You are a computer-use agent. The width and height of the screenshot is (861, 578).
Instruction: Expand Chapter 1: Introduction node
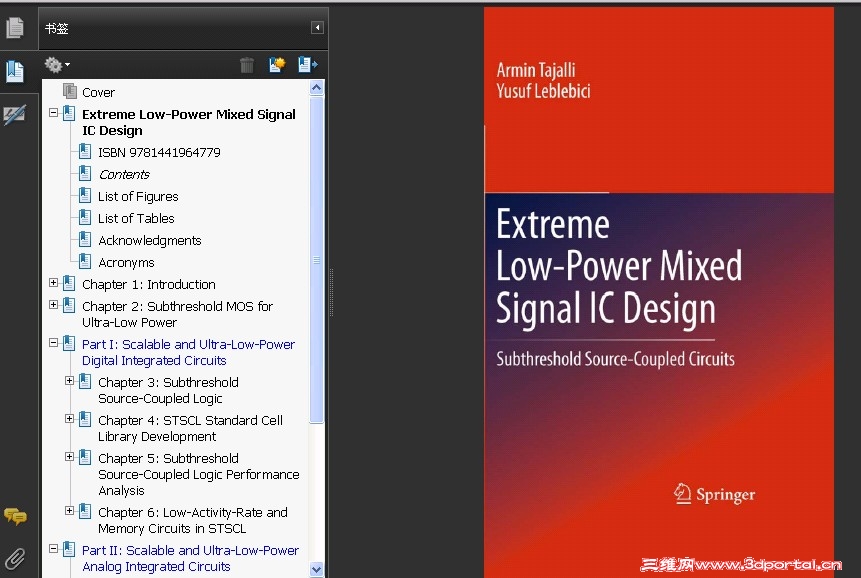tap(53, 283)
